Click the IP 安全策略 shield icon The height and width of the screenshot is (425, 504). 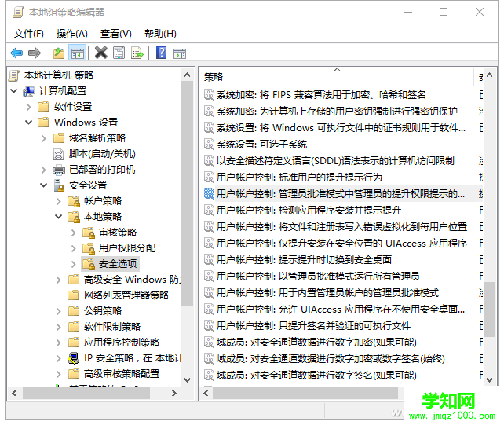click(74, 358)
